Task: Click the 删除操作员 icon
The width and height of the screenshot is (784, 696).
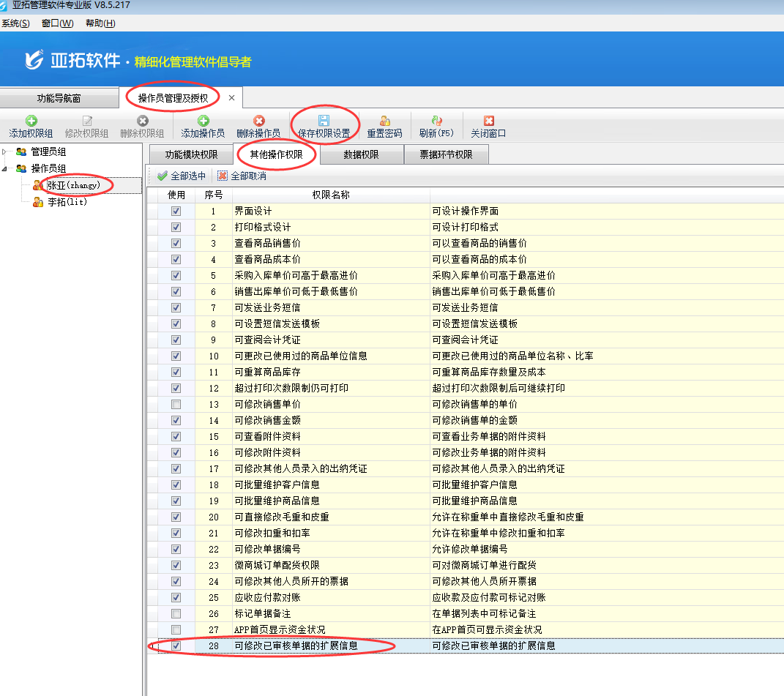Action: 258,121
